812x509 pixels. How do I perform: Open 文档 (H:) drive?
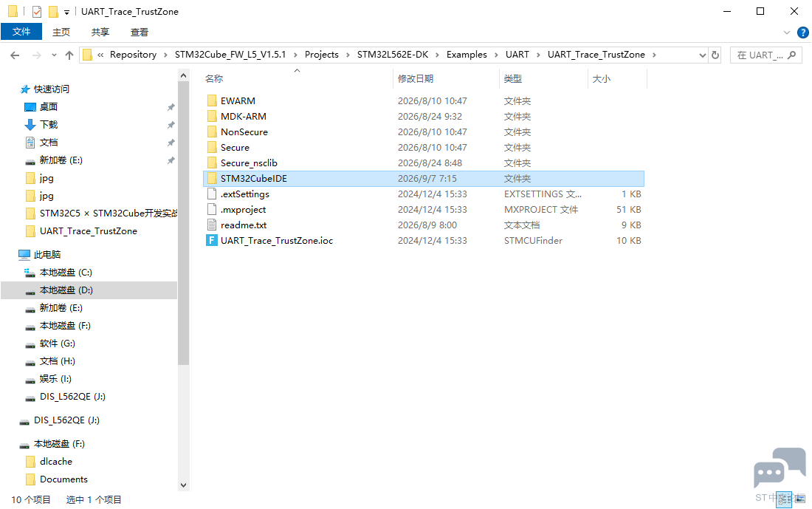click(58, 361)
